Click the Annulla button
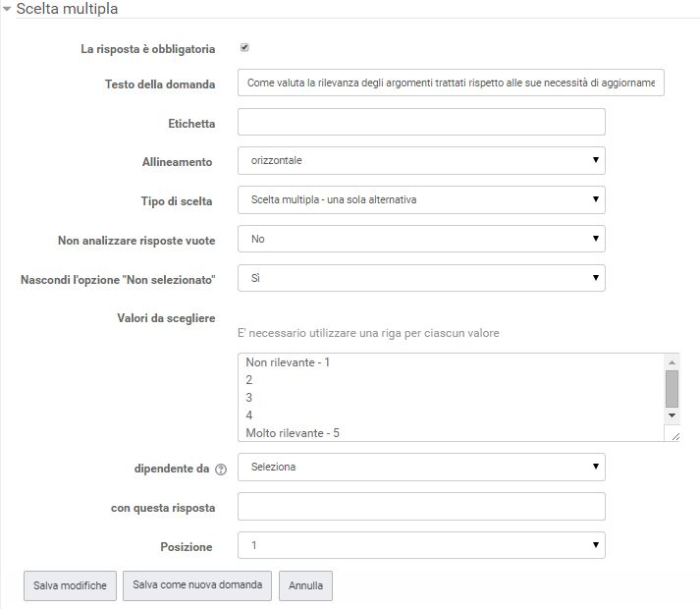 pyautogui.click(x=305, y=585)
